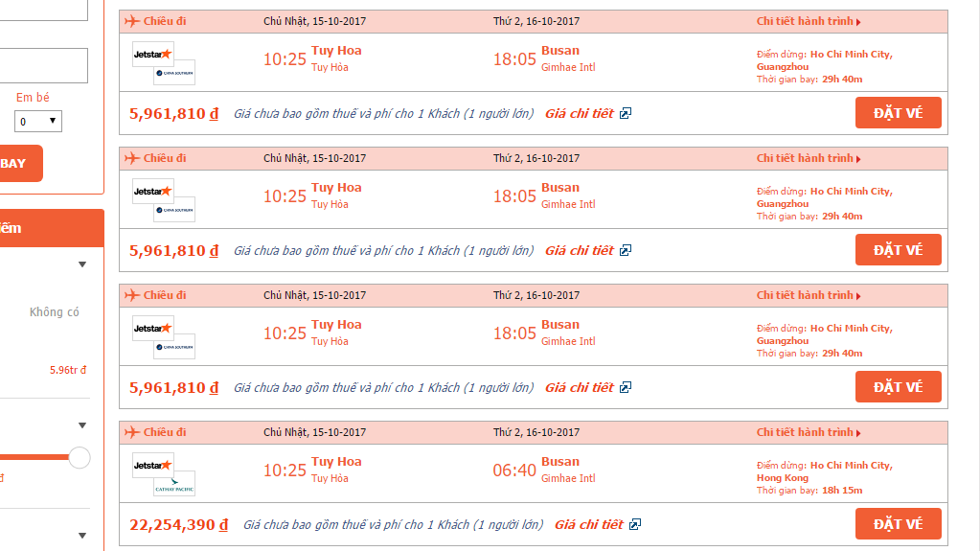Viewport: 980px width, 551px height.
Task: Expand the bottom sidebar filter arrow
Action: [81, 536]
